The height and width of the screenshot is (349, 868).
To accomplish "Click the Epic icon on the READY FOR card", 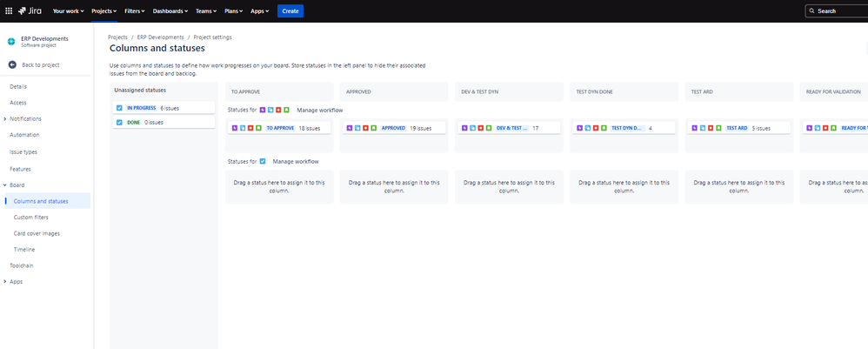I will pos(811,128).
